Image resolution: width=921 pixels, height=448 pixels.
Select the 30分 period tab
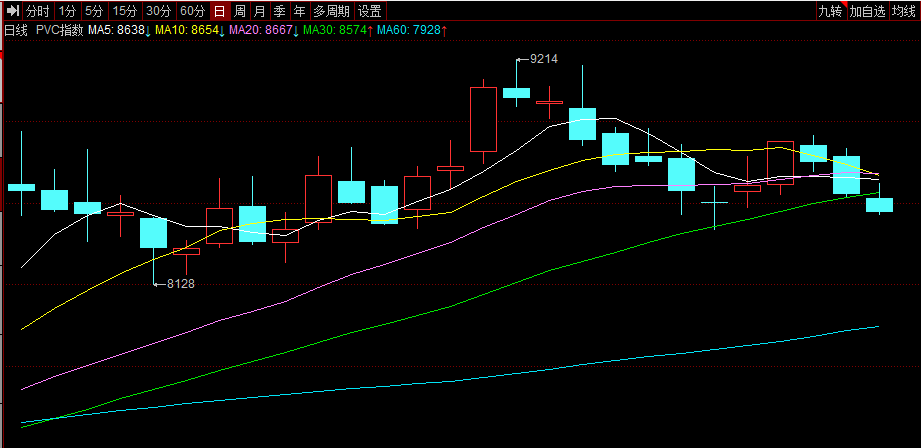[159, 10]
